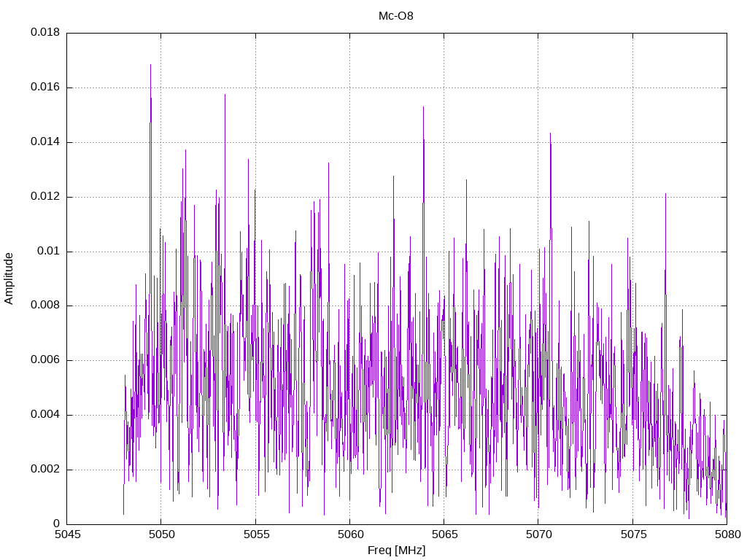Click the x-axis tick label 5070
This screenshot has height=560, width=747.
coord(539,534)
